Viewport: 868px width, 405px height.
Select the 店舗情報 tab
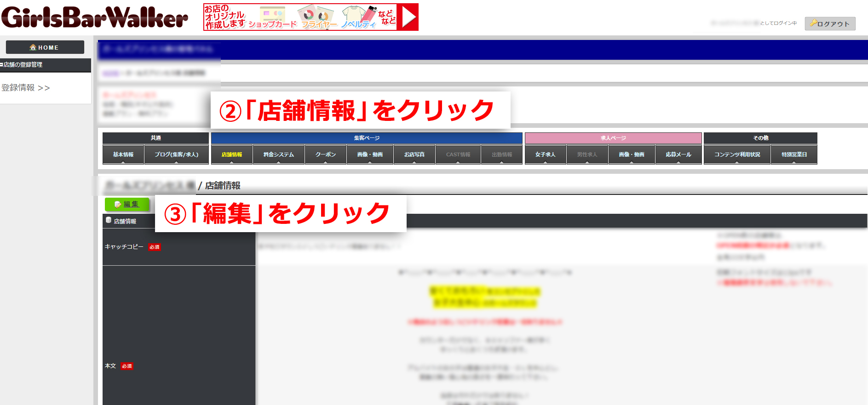click(x=232, y=154)
